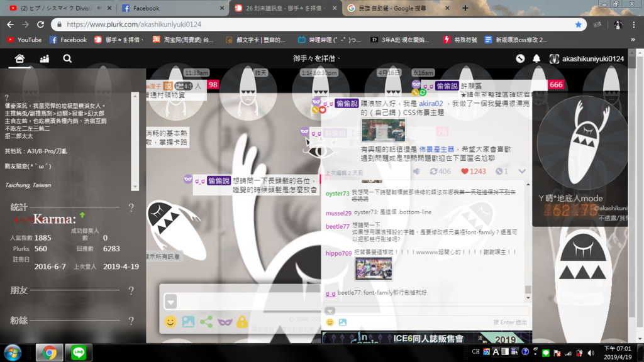644x362 pixels.
Task: Switch to the Facebook browser tab
Action: coord(172,8)
